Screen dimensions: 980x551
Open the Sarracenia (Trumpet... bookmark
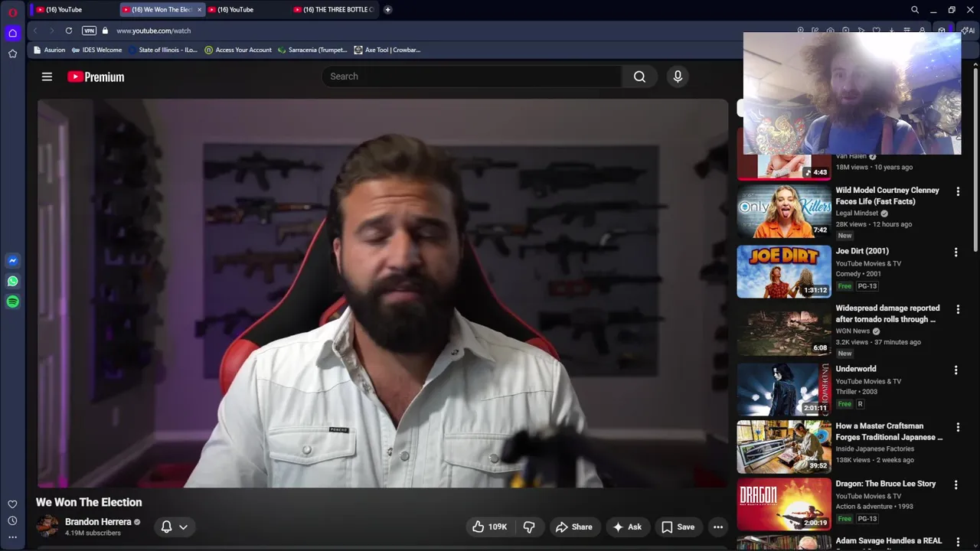point(312,50)
